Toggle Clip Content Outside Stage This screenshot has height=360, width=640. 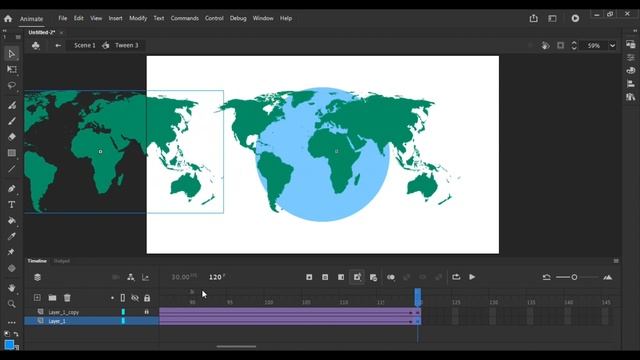click(x=560, y=45)
